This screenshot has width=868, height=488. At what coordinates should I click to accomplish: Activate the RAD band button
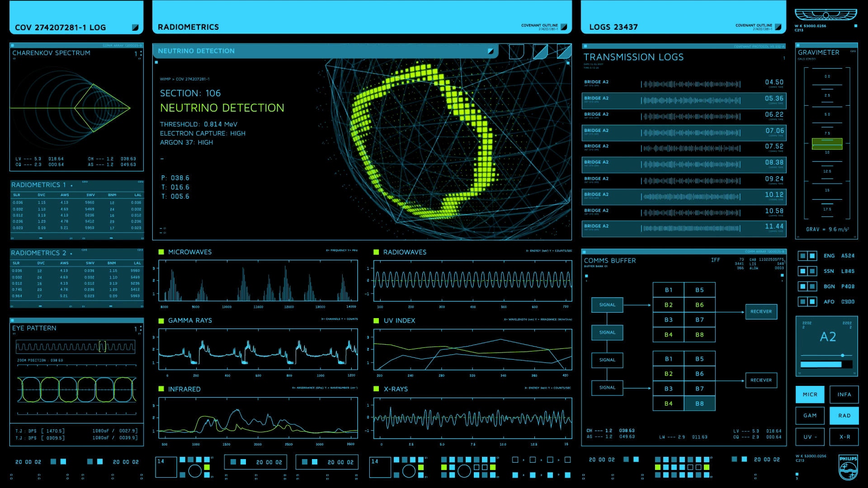pyautogui.click(x=844, y=416)
